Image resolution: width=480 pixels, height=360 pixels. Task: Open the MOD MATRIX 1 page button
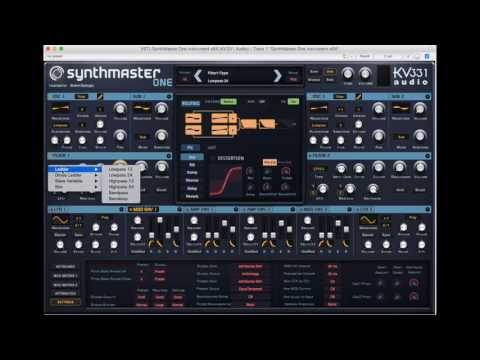66,276
